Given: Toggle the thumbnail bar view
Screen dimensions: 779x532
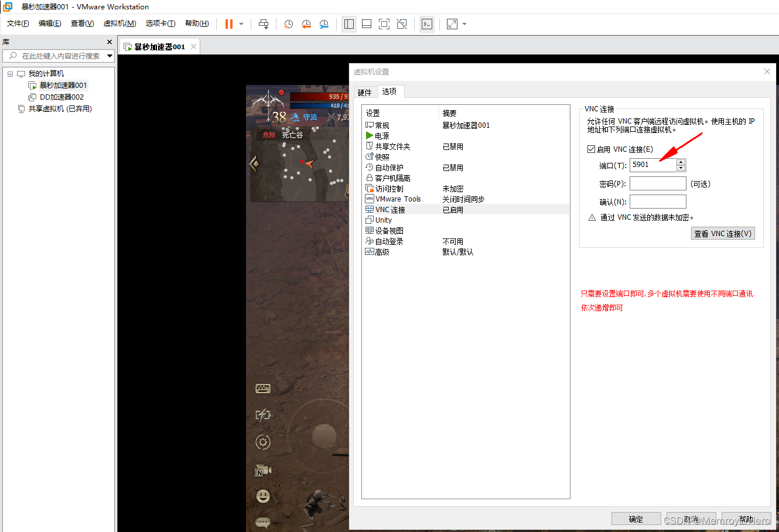Looking at the screenshot, I should pyautogui.click(x=367, y=24).
